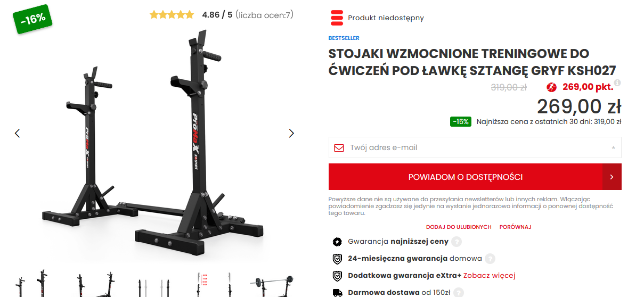Click the arrow on the notify button

[x=612, y=177]
